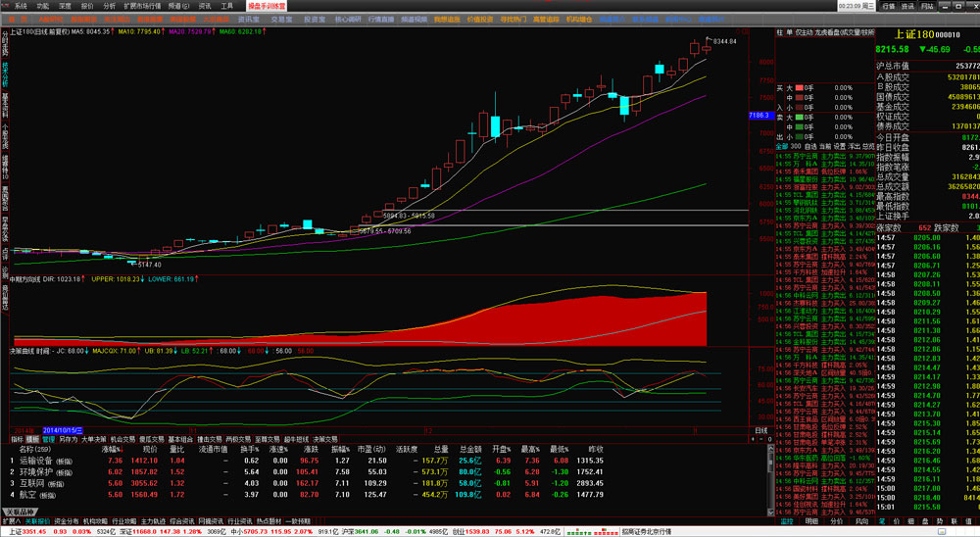Select the 监控 tab at bottom right
The height and width of the screenshot is (537, 980).
786,520
